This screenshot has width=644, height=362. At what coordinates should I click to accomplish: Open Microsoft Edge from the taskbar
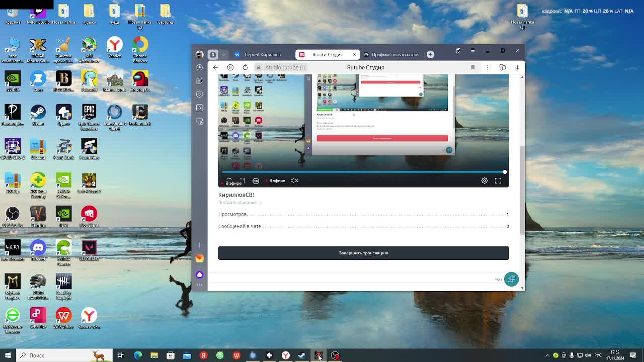[137, 355]
